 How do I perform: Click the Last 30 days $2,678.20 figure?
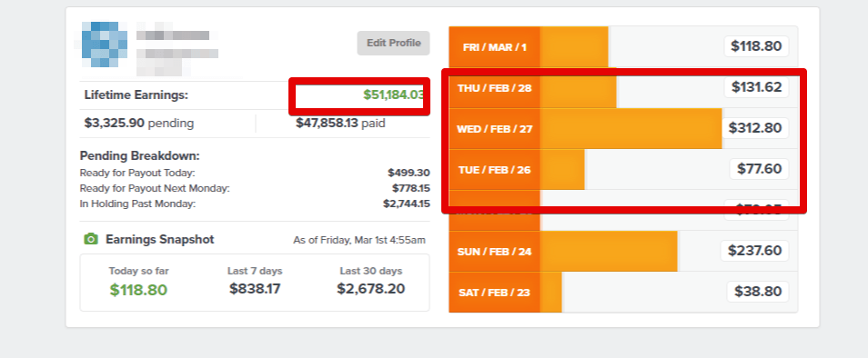tap(371, 288)
